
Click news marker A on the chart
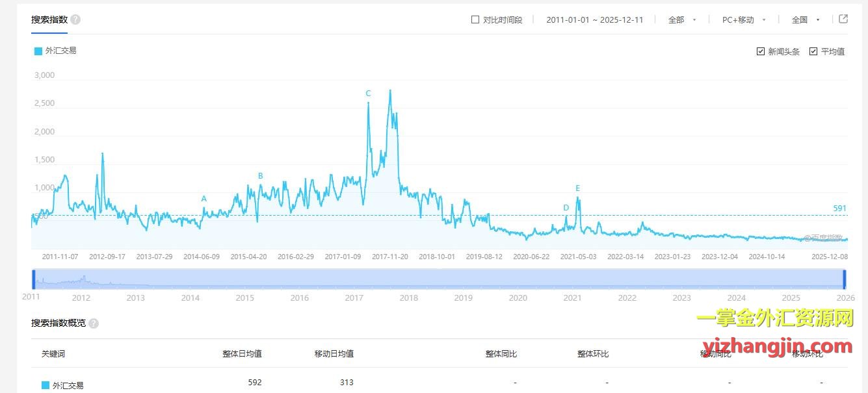tap(204, 199)
